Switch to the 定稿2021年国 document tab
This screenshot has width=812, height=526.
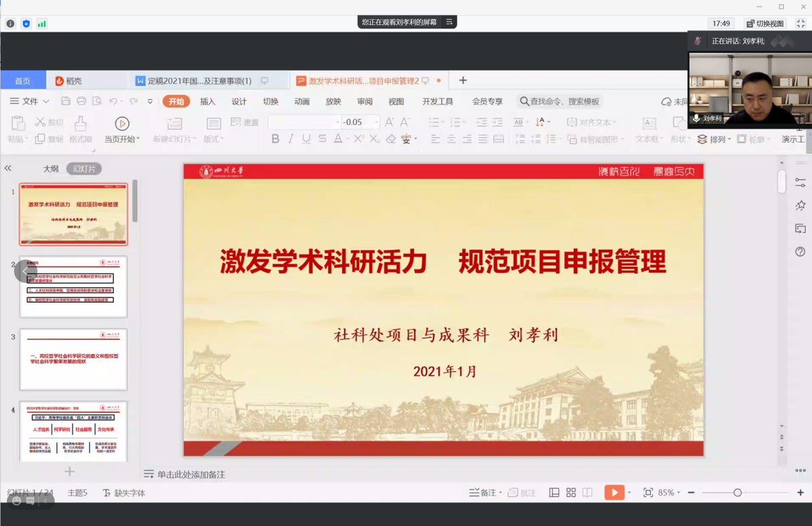coord(199,81)
